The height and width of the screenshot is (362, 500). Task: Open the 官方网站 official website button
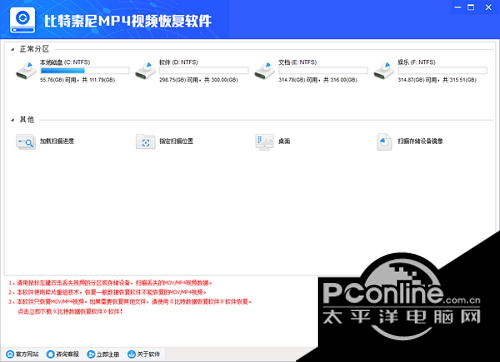[x=22, y=354]
